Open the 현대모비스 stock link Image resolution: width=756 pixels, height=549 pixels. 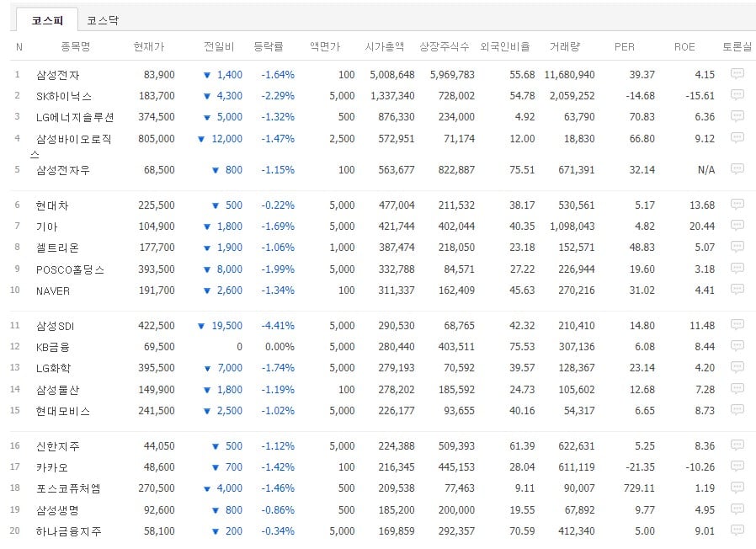(63, 411)
